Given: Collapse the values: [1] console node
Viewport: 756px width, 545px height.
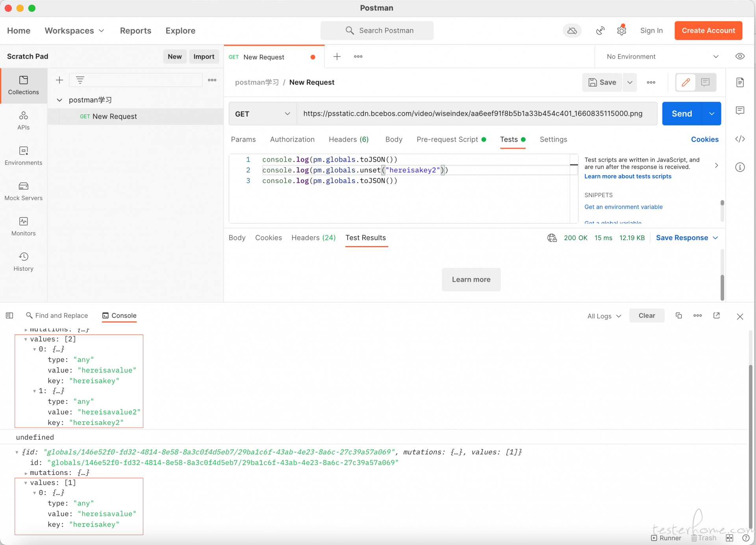Looking at the screenshot, I should pyautogui.click(x=26, y=483).
